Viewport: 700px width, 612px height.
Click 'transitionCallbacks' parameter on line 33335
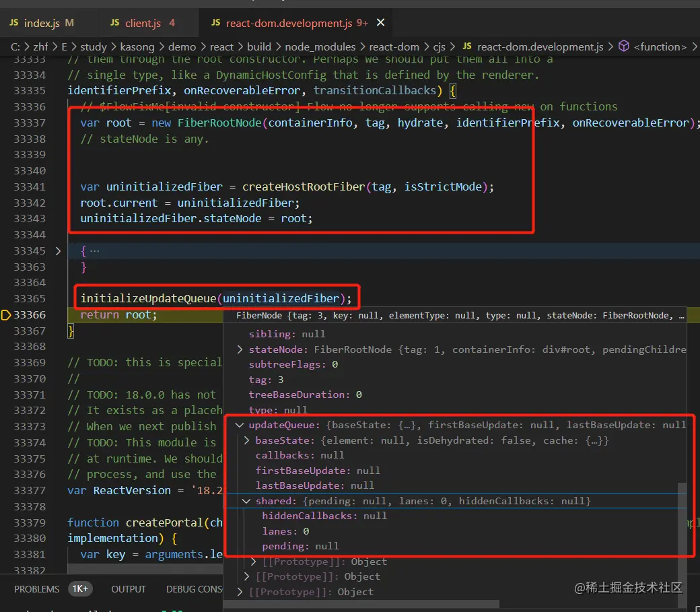(374, 91)
